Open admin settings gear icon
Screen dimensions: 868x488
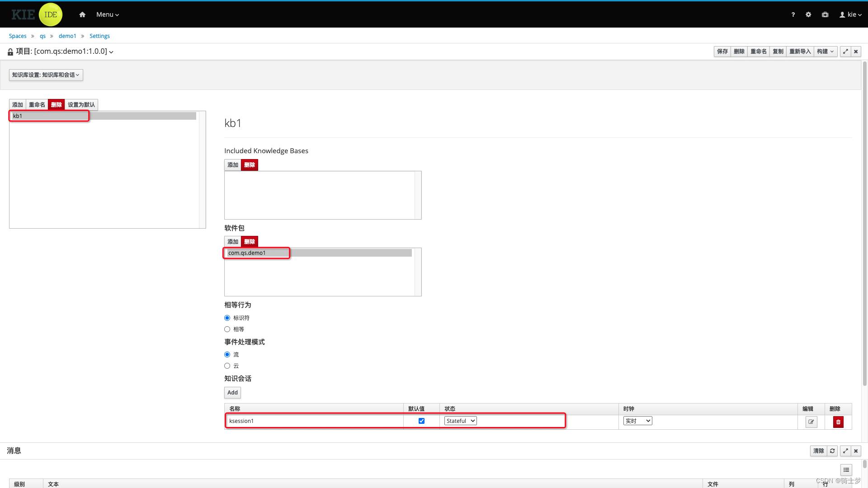click(808, 14)
